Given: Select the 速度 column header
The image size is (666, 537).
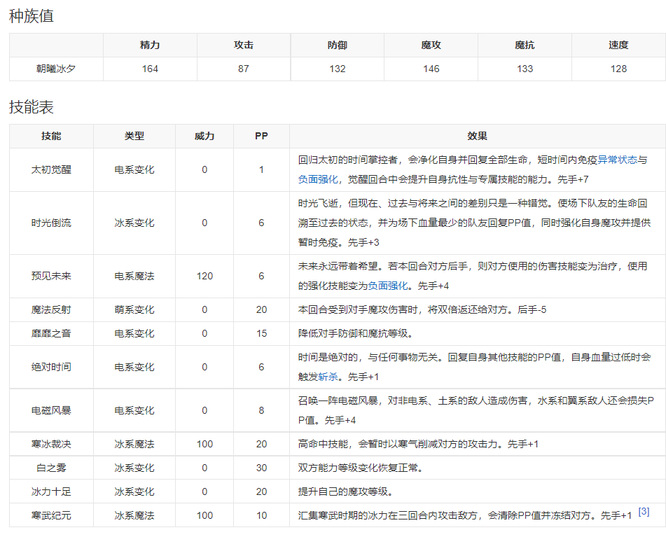Looking at the screenshot, I should 618,45.
